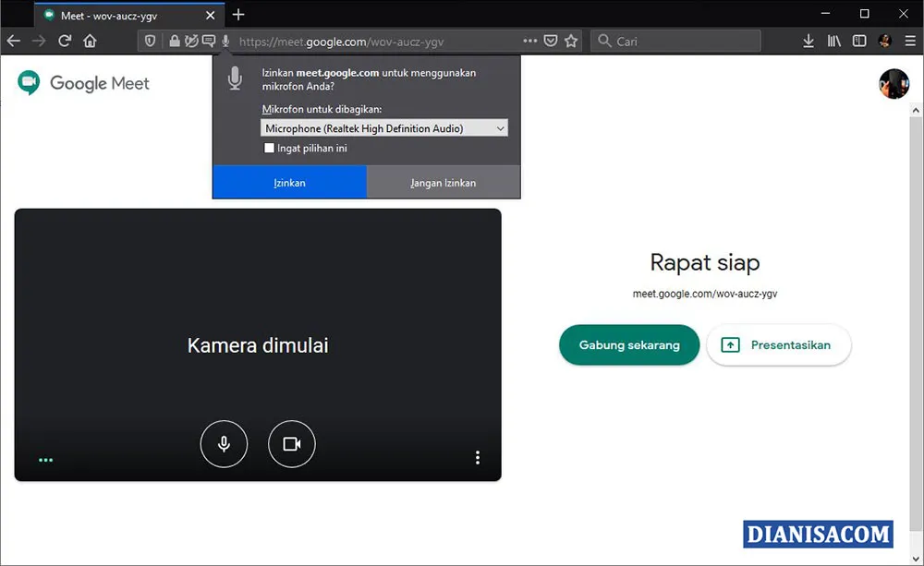Open the Firefox downloads panel
Image resolution: width=924 pixels, height=566 pixels.
click(808, 41)
